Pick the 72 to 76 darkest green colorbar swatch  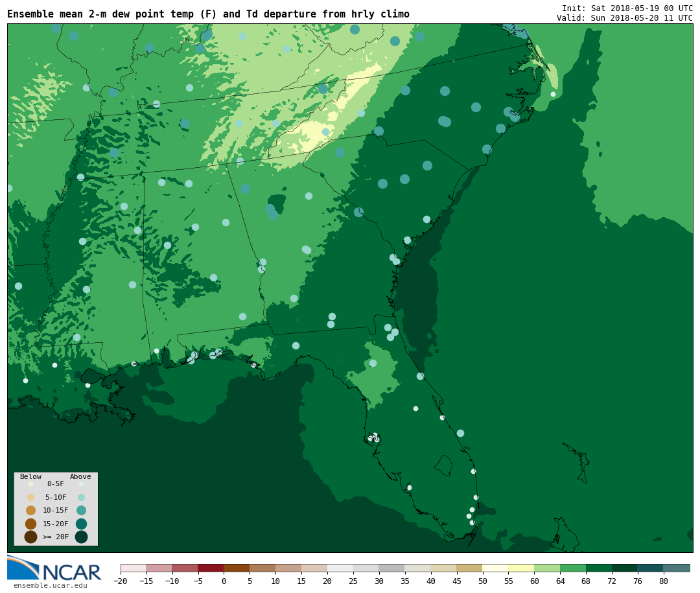[625, 568]
